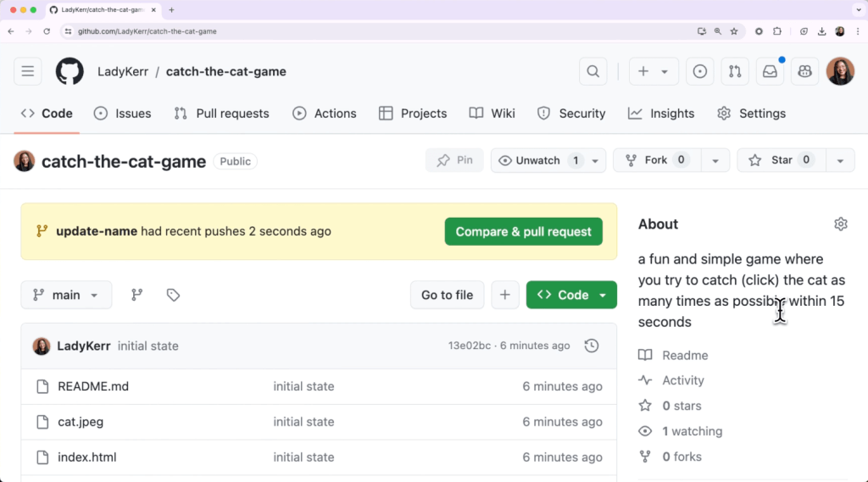Open commit history clock icon
The image size is (868, 482).
[x=592, y=346]
